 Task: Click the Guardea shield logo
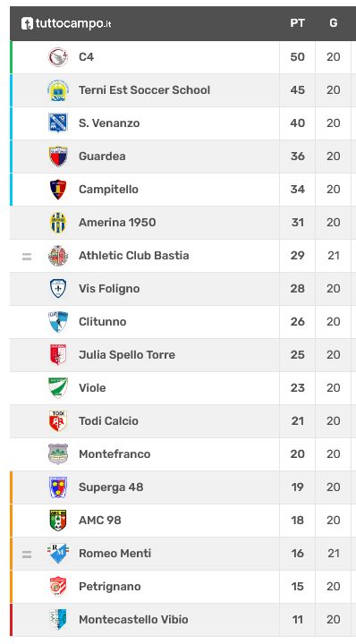pos(58,157)
